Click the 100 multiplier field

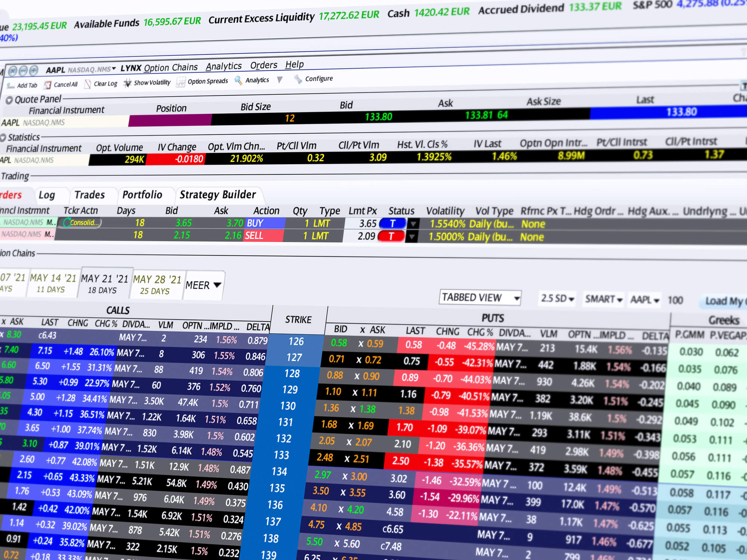675,301
